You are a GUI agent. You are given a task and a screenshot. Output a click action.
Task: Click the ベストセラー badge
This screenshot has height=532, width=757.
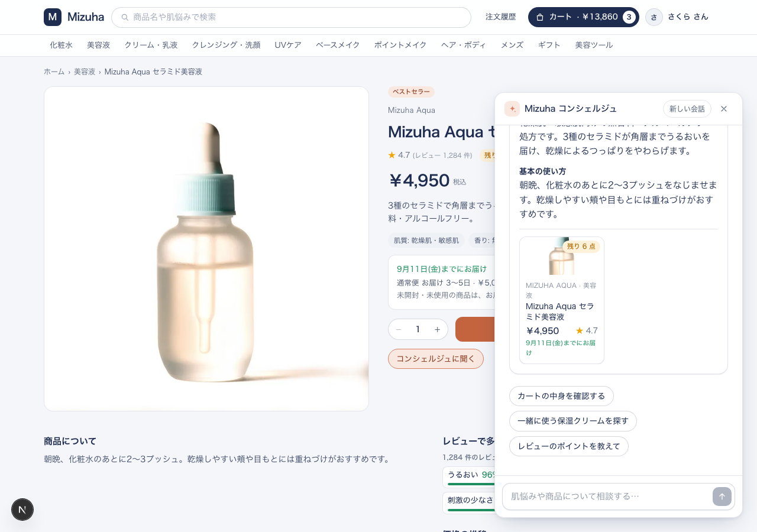click(411, 92)
